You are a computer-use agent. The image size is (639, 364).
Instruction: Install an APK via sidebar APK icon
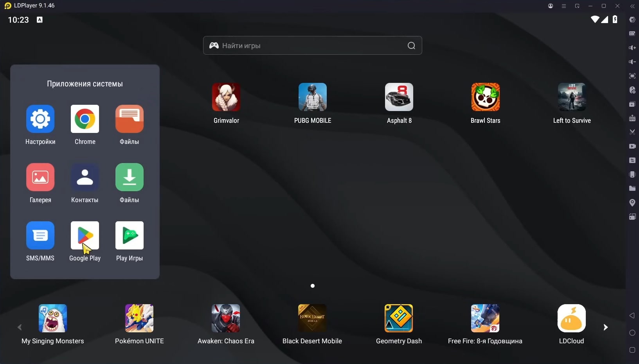tap(632, 118)
